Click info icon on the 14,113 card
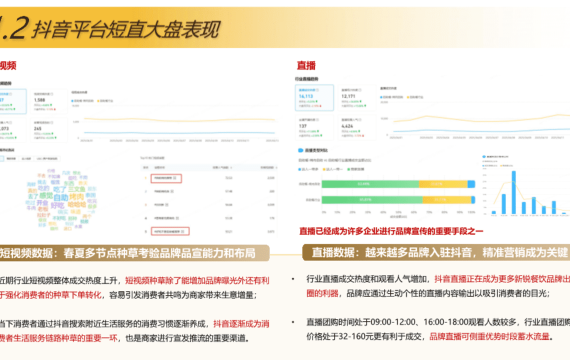Viewport: 570px width, 360px height. [317, 90]
